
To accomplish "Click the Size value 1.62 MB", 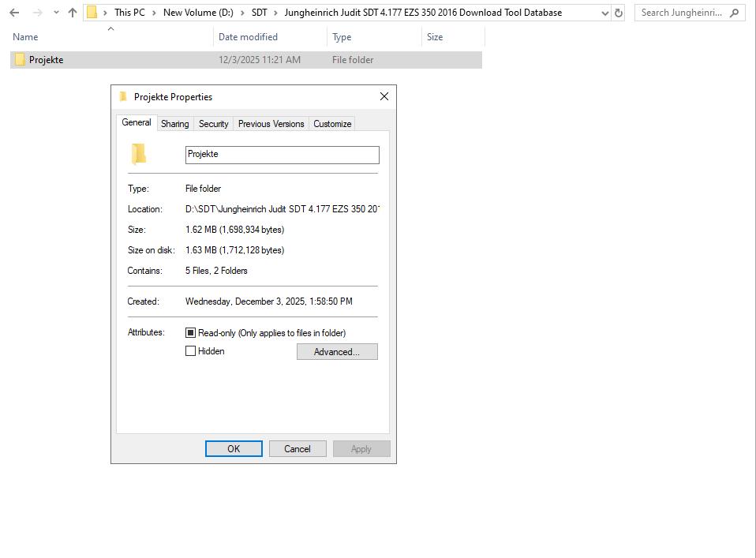I will pos(235,230).
